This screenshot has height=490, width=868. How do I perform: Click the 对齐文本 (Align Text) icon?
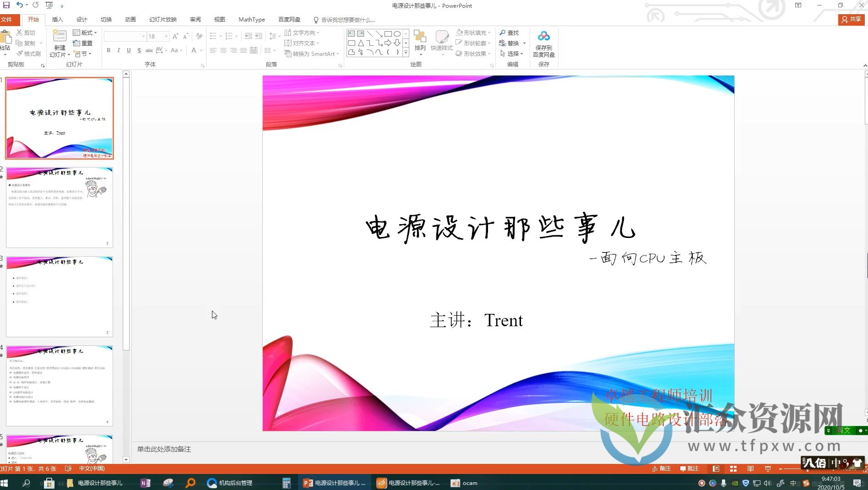(x=300, y=43)
